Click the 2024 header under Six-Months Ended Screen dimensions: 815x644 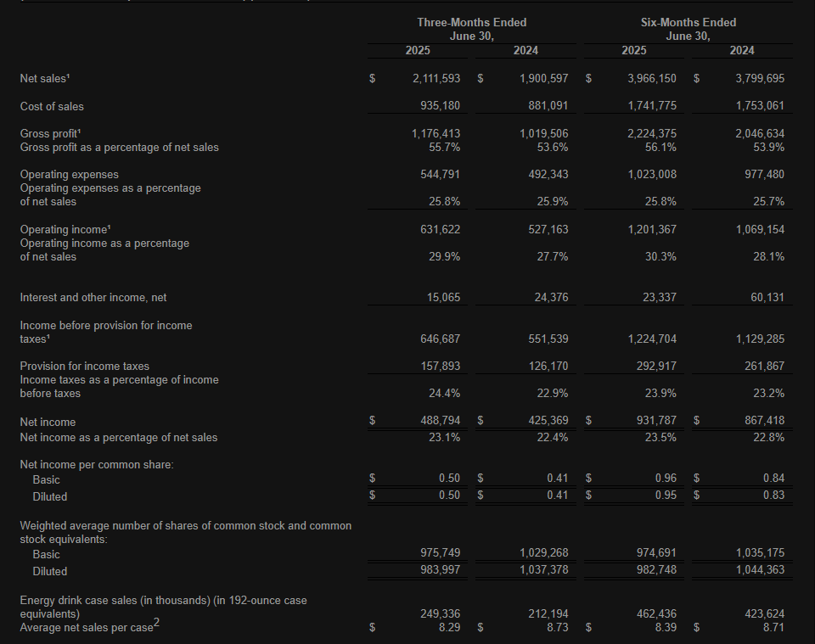(x=742, y=51)
